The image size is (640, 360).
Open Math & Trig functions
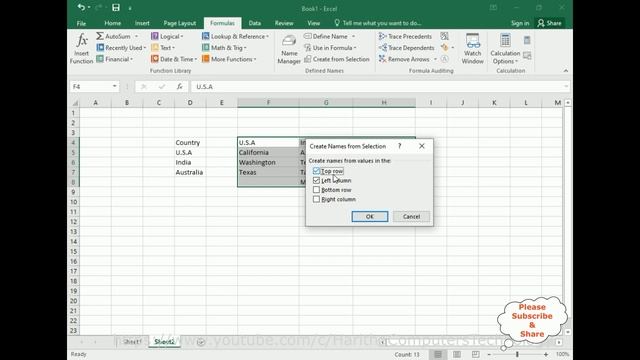tap(224, 48)
